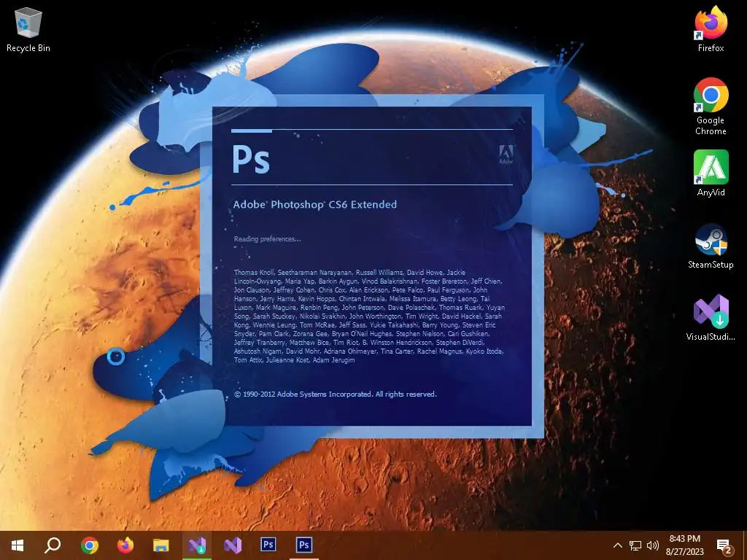Viewport: 747px width, 560px height.
Task: Click the splash loading progress bar
Action: [x=372, y=130]
